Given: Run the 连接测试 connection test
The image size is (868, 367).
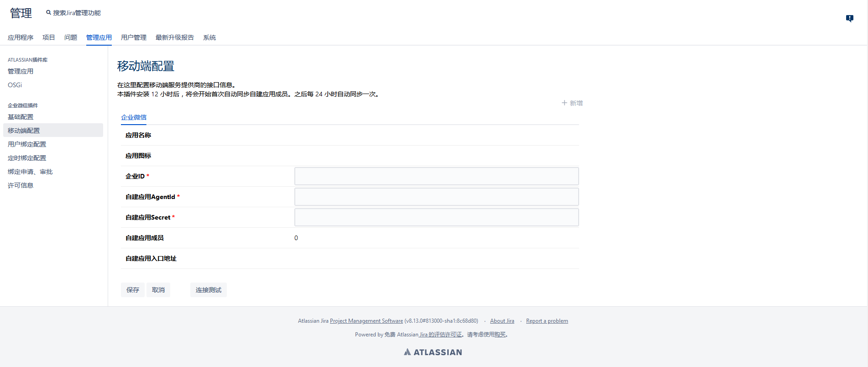Looking at the screenshot, I should pyautogui.click(x=208, y=290).
